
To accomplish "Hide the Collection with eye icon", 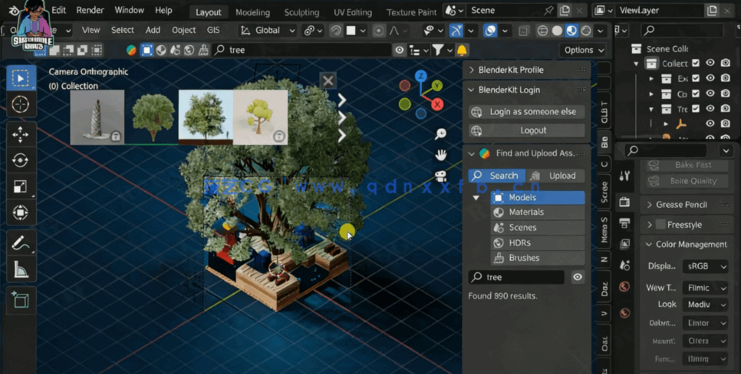I will click(x=710, y=63).
